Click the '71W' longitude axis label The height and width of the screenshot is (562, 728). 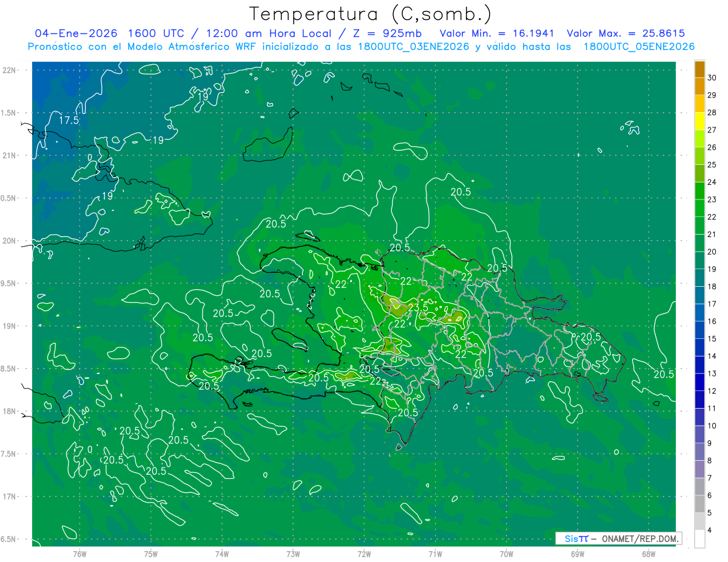[x=435, y=554]
